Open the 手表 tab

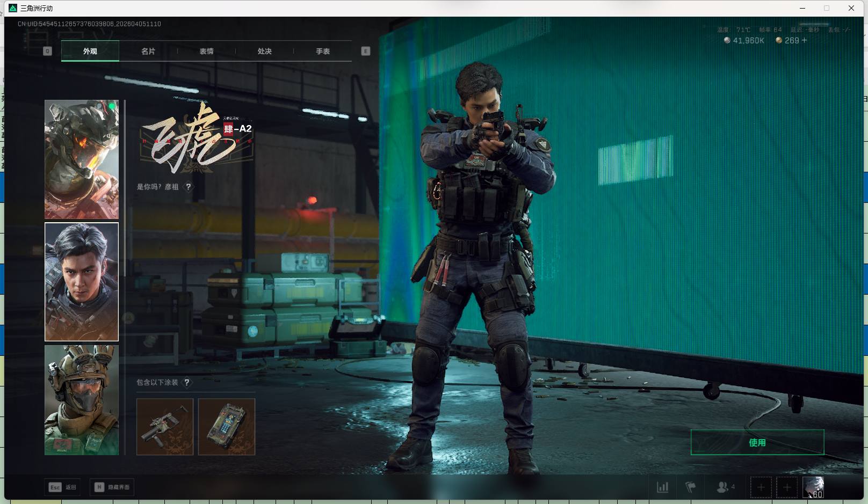click(x=323, y=51)
